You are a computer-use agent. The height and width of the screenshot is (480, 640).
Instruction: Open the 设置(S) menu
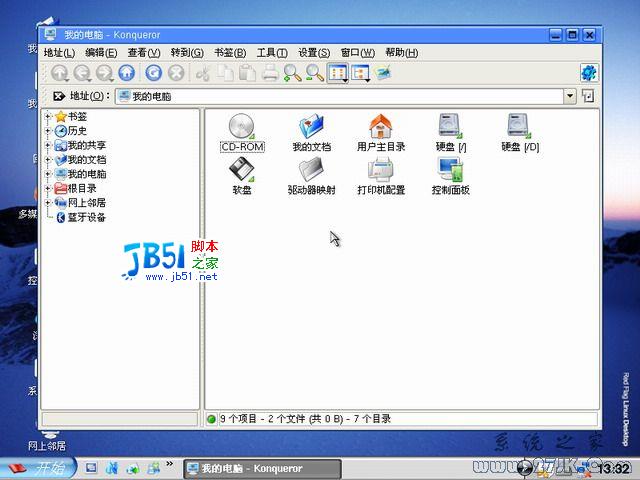point(314,53)
